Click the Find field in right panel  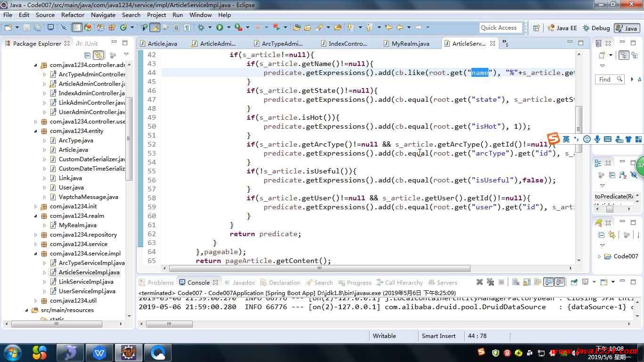610,79
